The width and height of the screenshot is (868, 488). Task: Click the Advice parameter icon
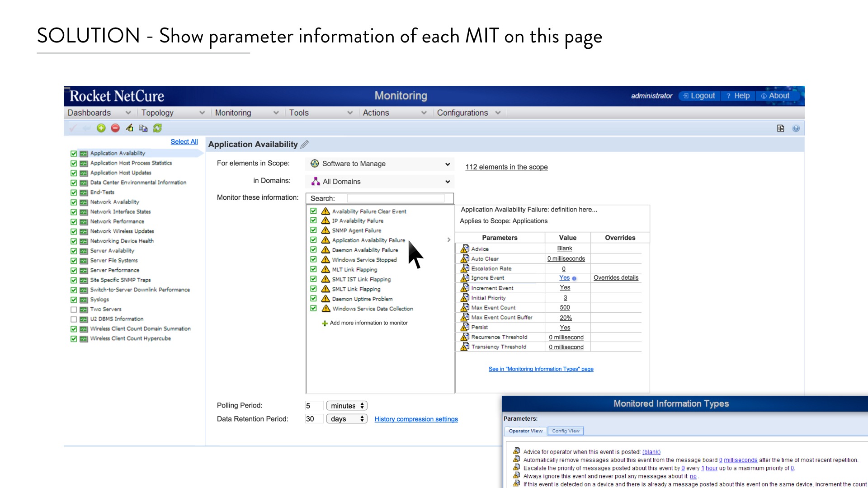coord(465,249)
